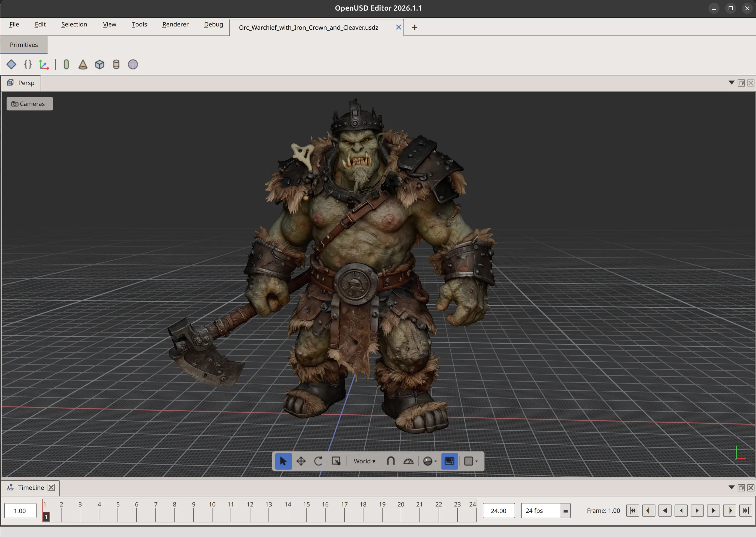Create a Capsule primitive
The height and width of the screenshot is (537, 756).
tap(66, 64)
